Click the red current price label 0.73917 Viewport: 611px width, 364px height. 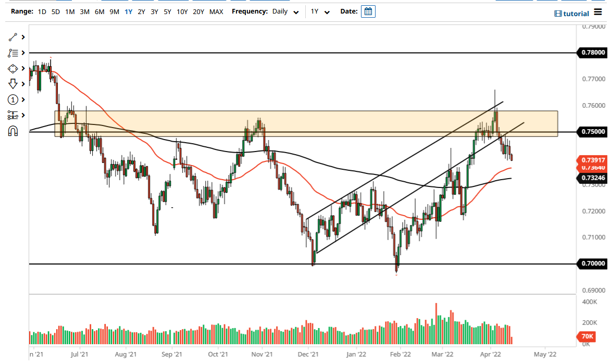point(593,160)
